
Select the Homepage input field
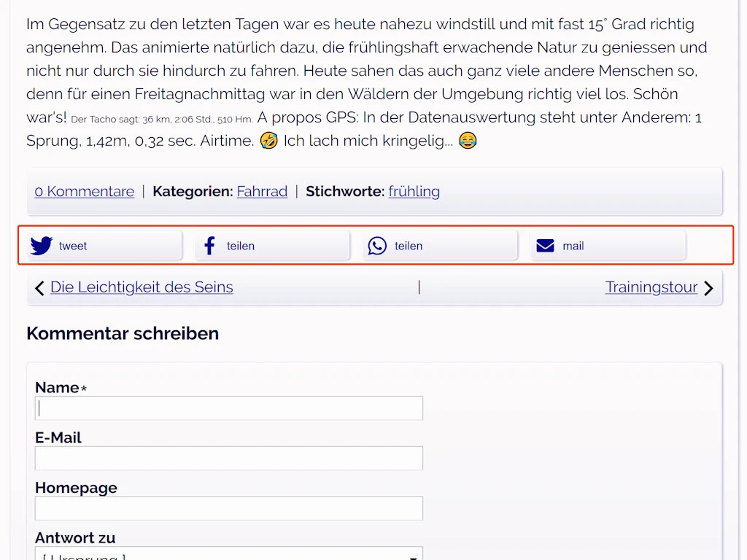coord(228,508)
